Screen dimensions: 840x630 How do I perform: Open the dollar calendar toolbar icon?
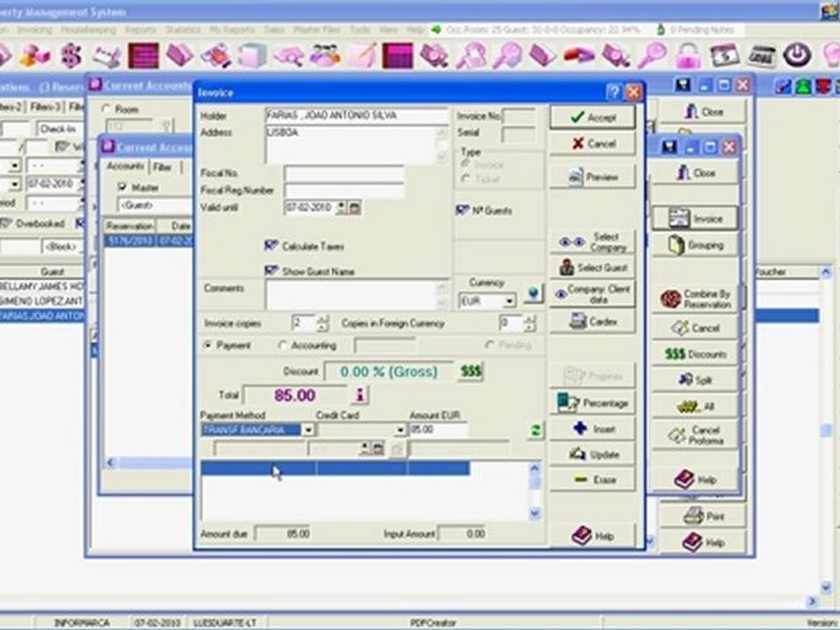point(724,56)
